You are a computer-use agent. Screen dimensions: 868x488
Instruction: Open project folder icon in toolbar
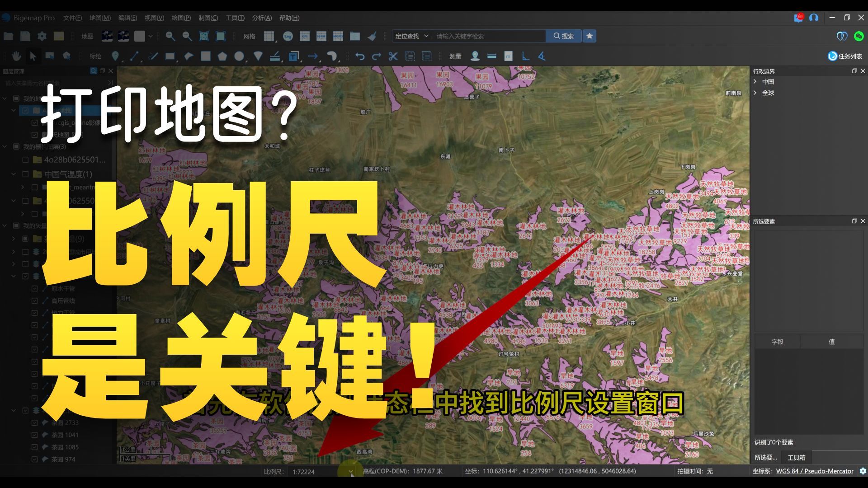coord(8,36)
